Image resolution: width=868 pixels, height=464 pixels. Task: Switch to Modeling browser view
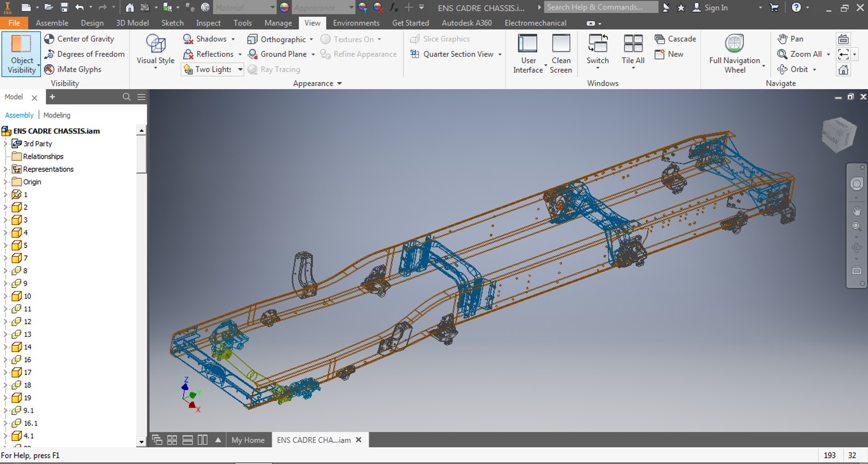(57, 115)
